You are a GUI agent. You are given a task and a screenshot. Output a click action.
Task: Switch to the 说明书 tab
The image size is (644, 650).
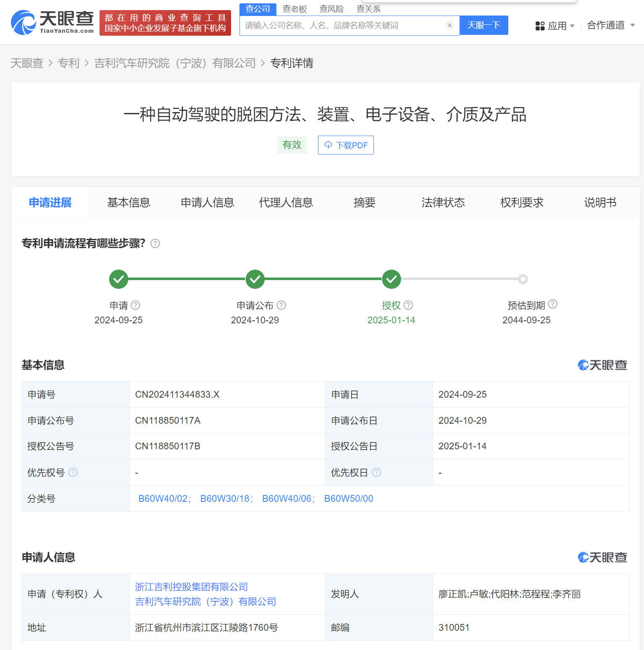(600, 203)
